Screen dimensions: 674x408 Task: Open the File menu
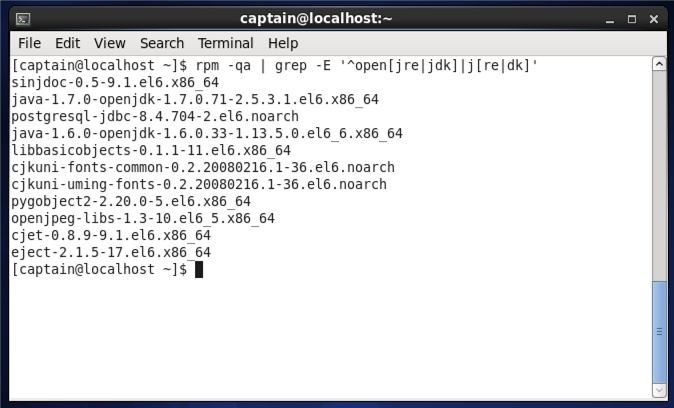point(29,43)
